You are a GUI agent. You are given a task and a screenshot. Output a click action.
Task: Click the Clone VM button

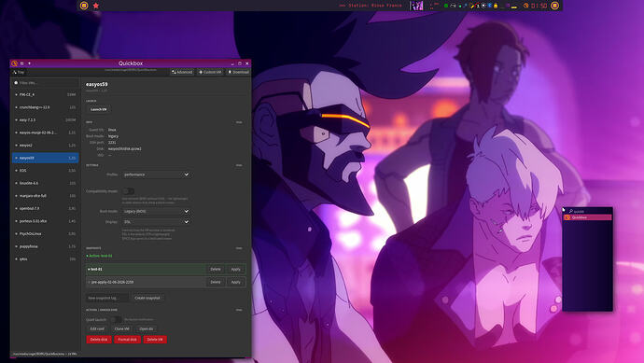(x=121, y=328)
